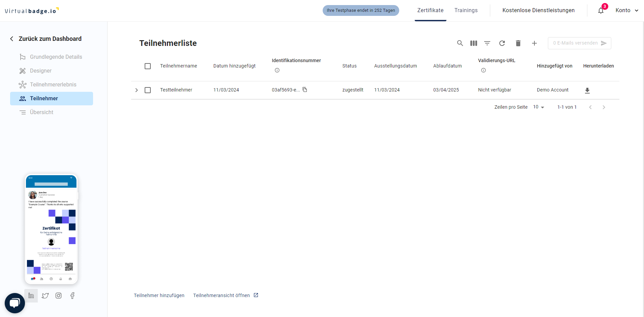644x317 pixels.
Task: Click the back arrow to Dashboard
Action: coord(12,39)
